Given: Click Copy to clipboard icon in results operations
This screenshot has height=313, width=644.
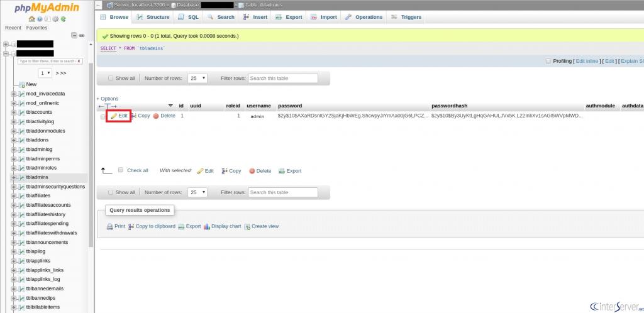Looking at the screenshot, I should 131,226.
